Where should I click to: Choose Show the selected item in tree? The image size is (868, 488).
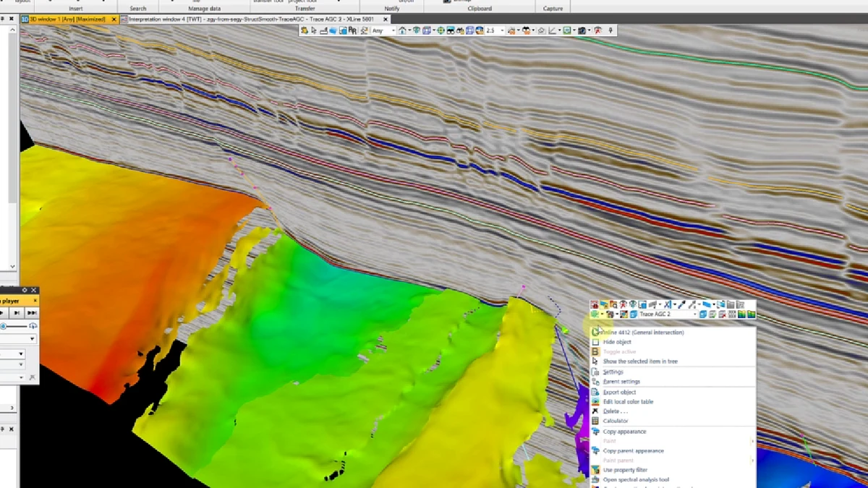[673, 361]
